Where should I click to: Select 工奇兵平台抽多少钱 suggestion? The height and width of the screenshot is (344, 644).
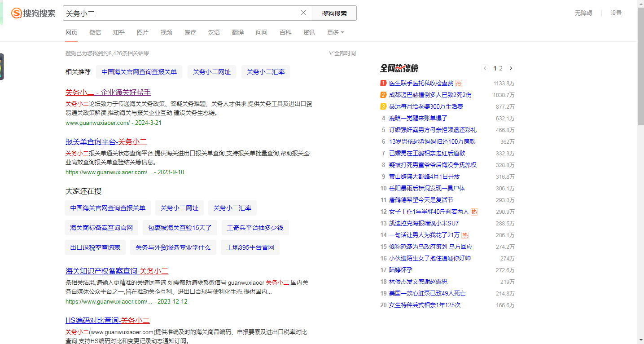tap(255, 228)
